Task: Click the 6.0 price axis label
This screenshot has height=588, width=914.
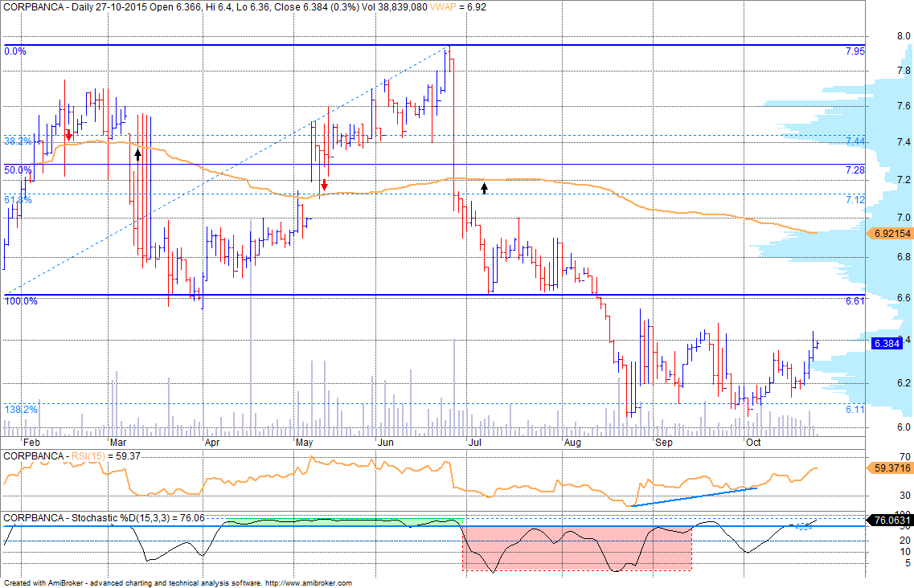Action: pyautogui.click(x=904, y=427)
